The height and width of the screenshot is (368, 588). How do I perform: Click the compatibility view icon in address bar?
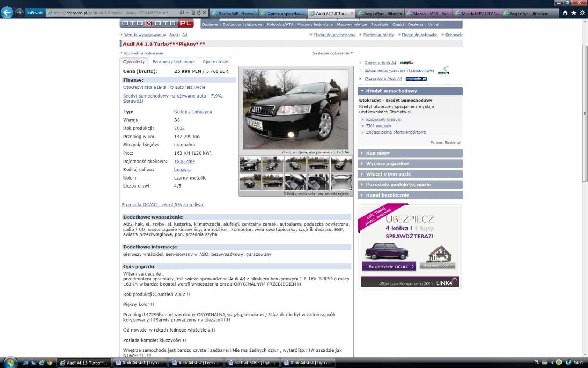point(193,13)
